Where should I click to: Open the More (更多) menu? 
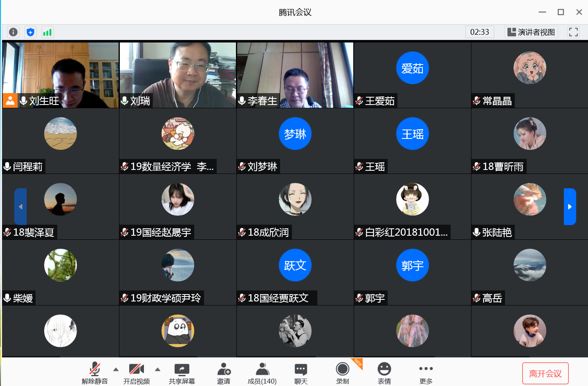426,373
